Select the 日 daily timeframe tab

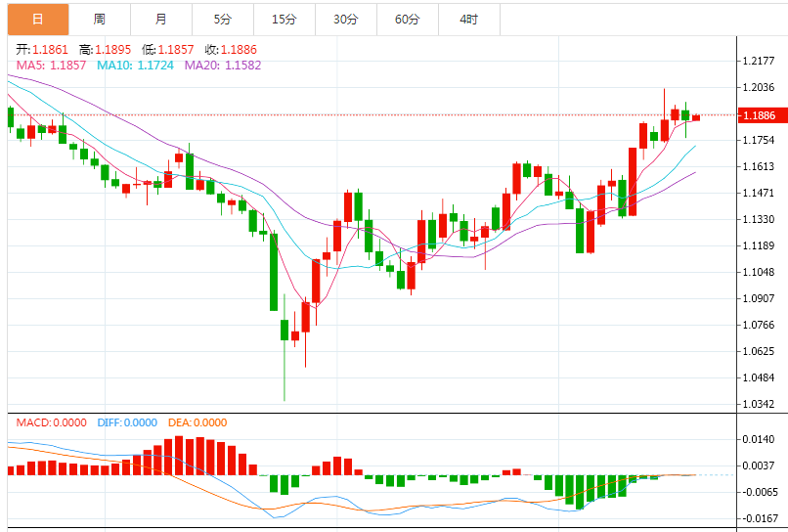tap(38, 20)
